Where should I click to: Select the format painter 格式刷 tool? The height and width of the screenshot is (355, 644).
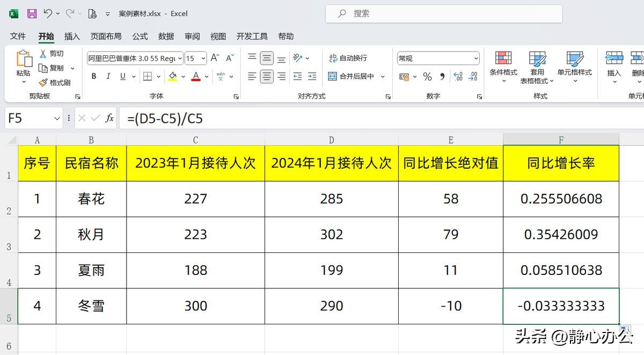tap(56, 82)
